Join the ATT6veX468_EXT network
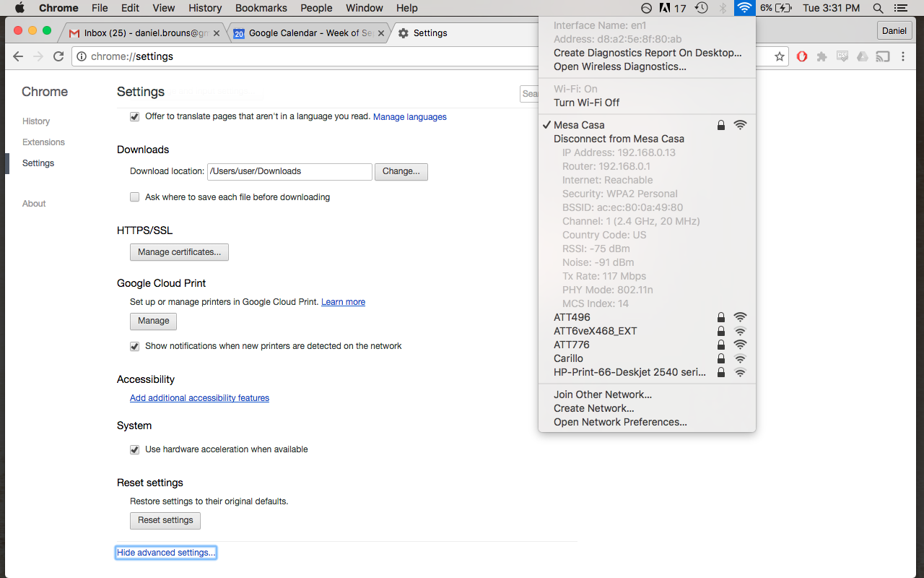Viewport: 924px width, 578px height. pos(647,331)
